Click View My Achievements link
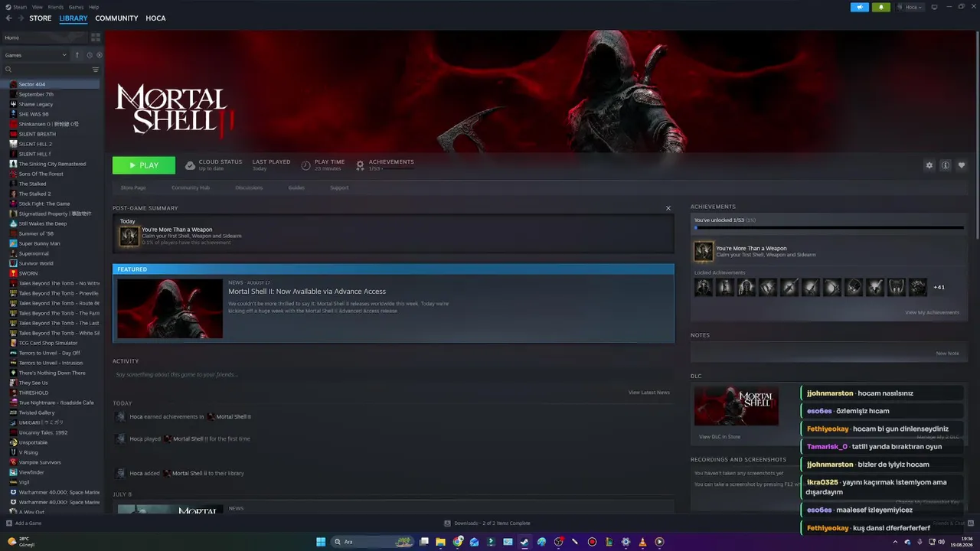The height and width of the screenshot is (551, 980). (x=932, y=312)
